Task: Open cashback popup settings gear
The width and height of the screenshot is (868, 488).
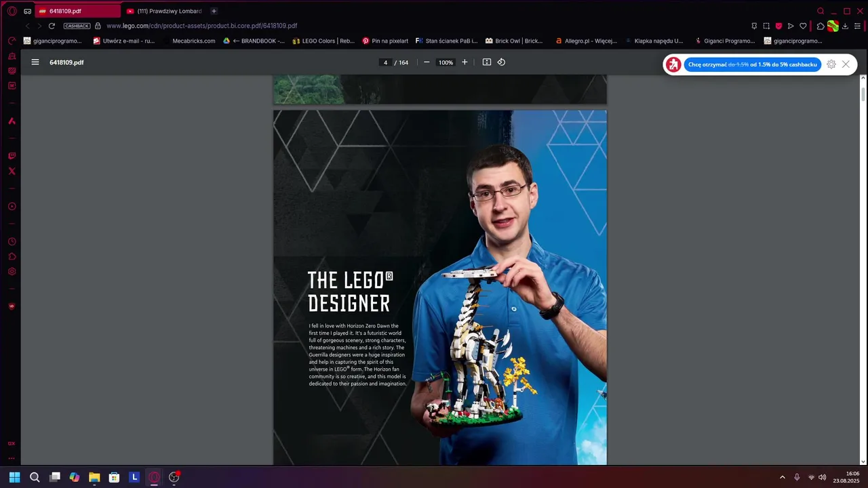Action: 831,64
